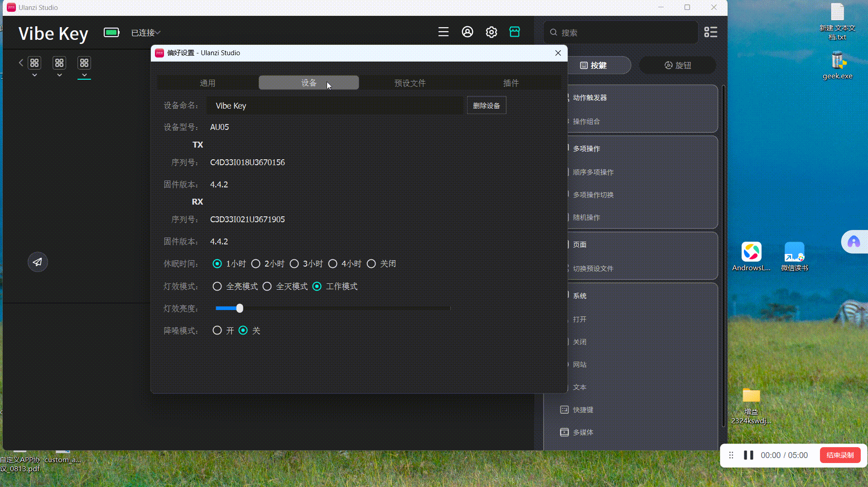Select the underlined third page grid icon
This screenshot has height=487, width=868.
(x=84, y=62)
